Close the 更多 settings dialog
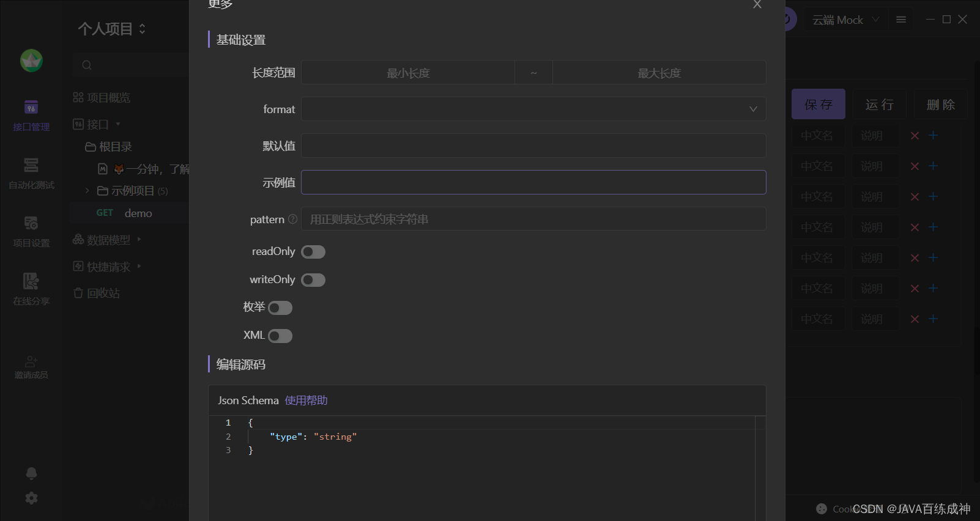This screenshot has width=980, height=521. click(757, 4)
